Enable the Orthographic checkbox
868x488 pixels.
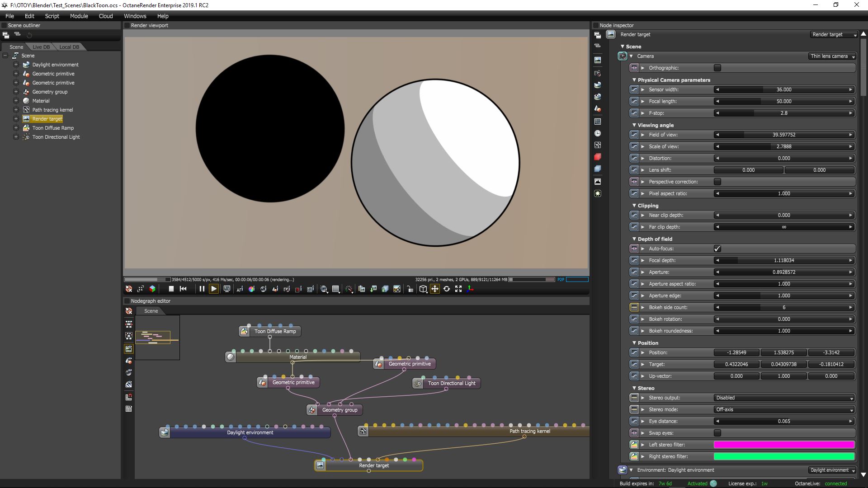click(717, 68)
